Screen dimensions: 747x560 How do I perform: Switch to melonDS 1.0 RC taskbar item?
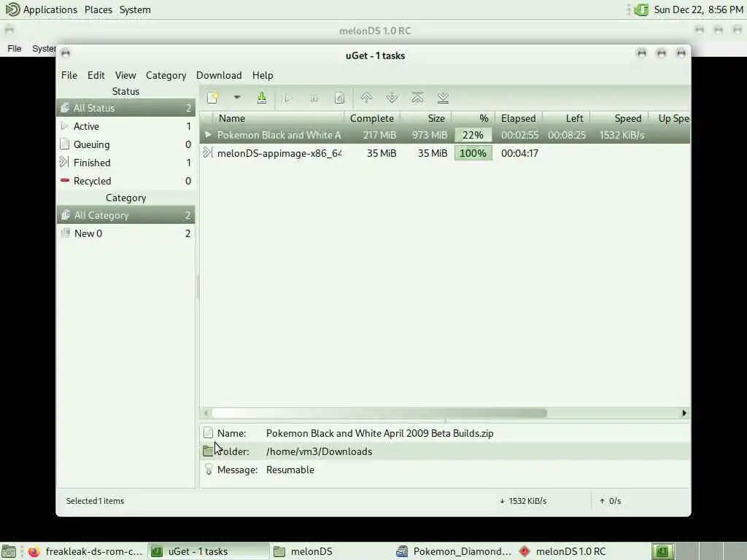coord(576,551)
